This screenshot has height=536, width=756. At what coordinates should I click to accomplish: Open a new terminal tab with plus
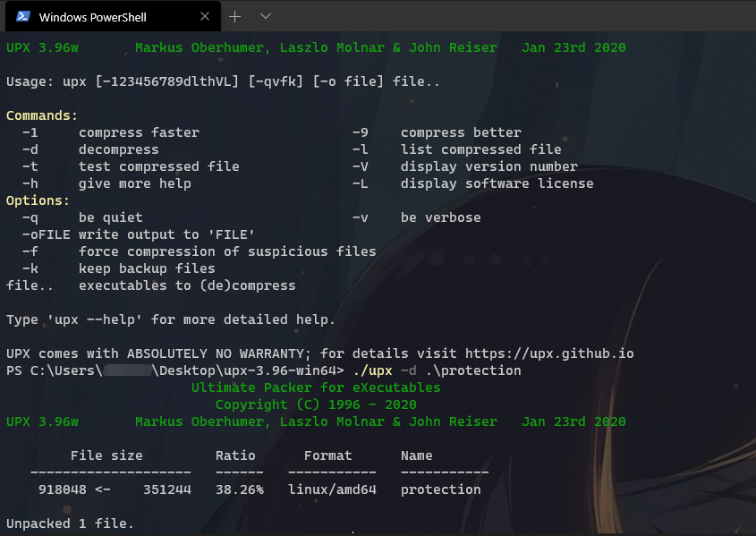point(235,16)
